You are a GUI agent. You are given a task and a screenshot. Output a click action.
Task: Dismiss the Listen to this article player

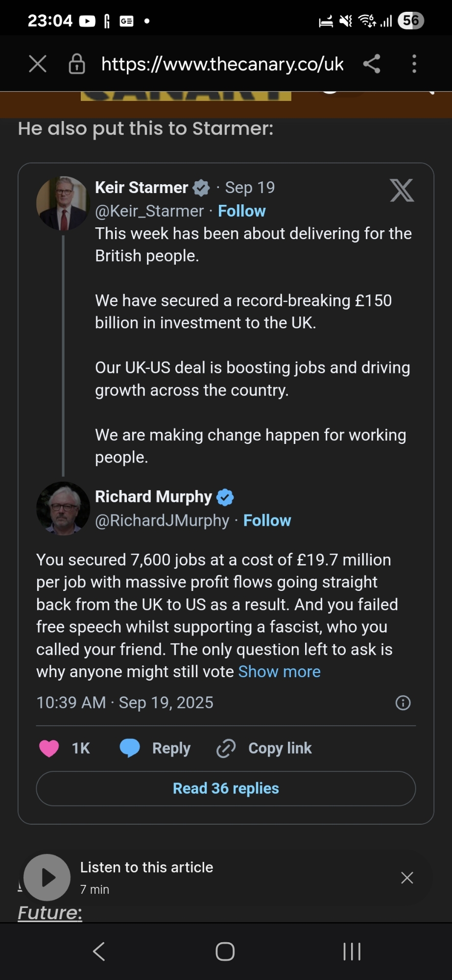pyautogui.click(x=407, y=878)
